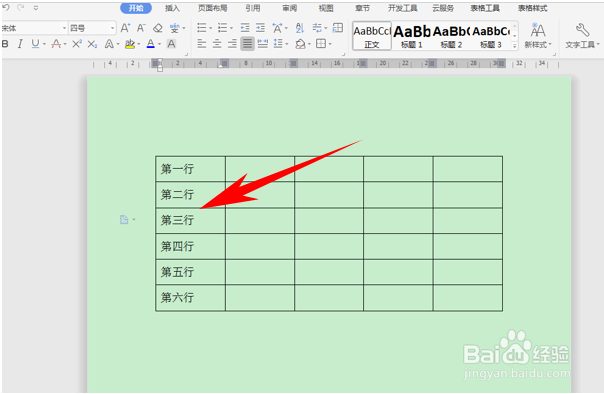The height and width of the screenshot is (394, 604).
Task: Apply the 标题 3 style
Action: [491, 36]
